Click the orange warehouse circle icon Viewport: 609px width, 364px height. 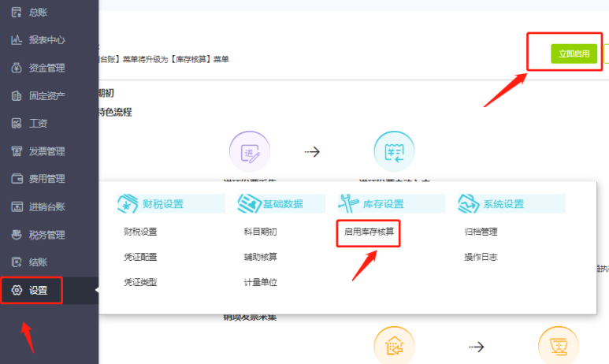coord(394,345)
